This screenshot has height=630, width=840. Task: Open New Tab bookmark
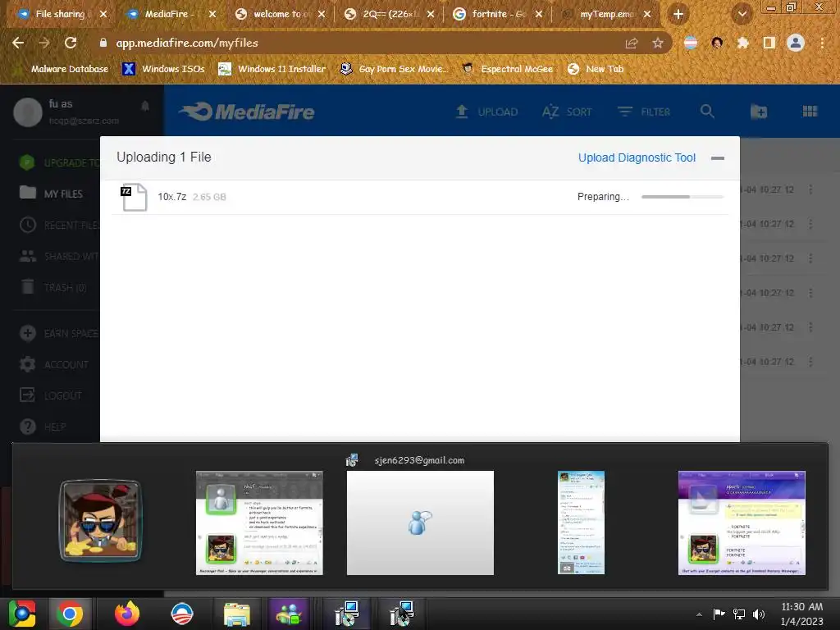coord(596,69)
